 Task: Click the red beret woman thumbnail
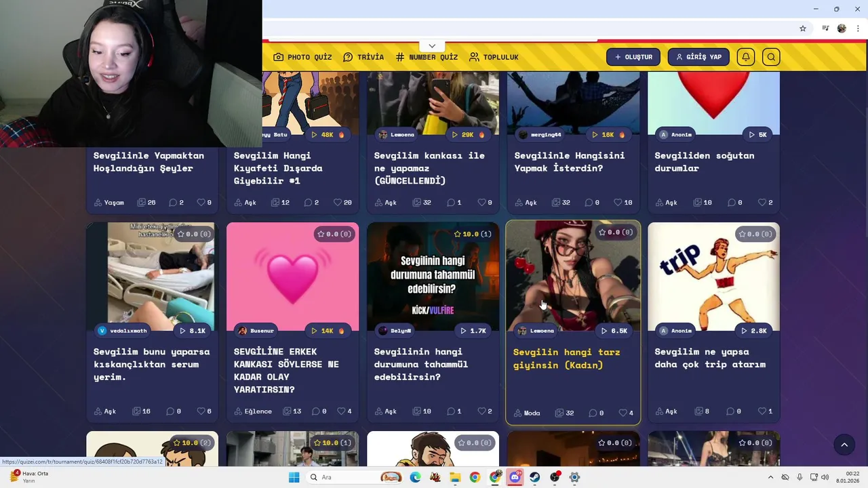[x=573, y=277]
